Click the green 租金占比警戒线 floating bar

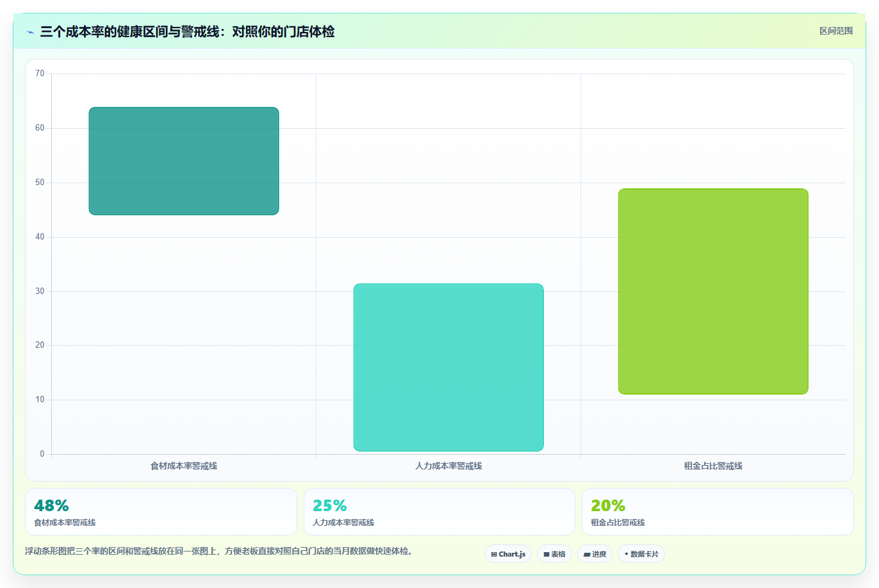coord(713,291)
